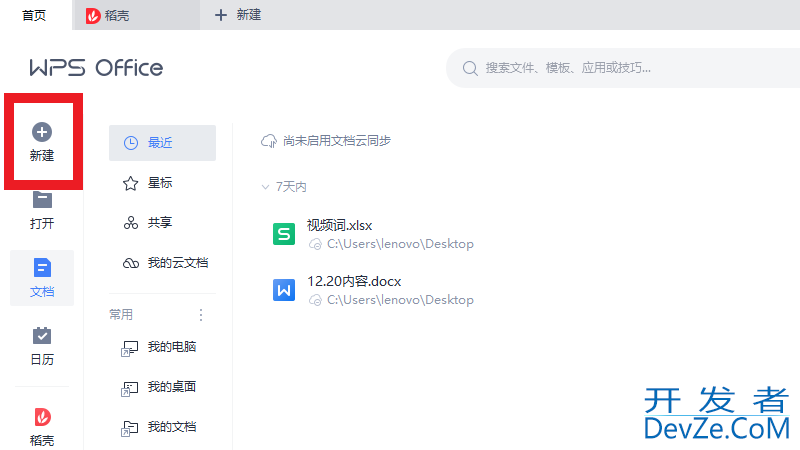800x450 pixels.
Task: Click the 共享 share icon
Action: pyautogui.click(x=131, y=223)
